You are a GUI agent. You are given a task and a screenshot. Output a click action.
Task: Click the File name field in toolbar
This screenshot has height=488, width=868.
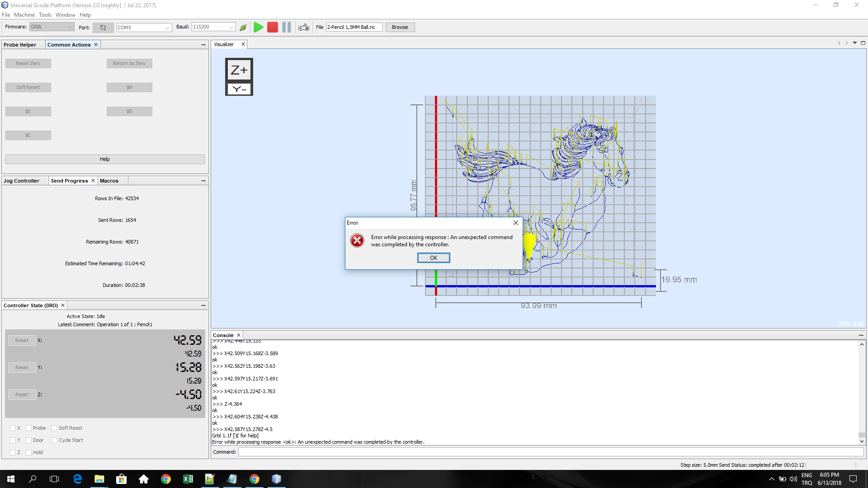(x=354, y=27)
